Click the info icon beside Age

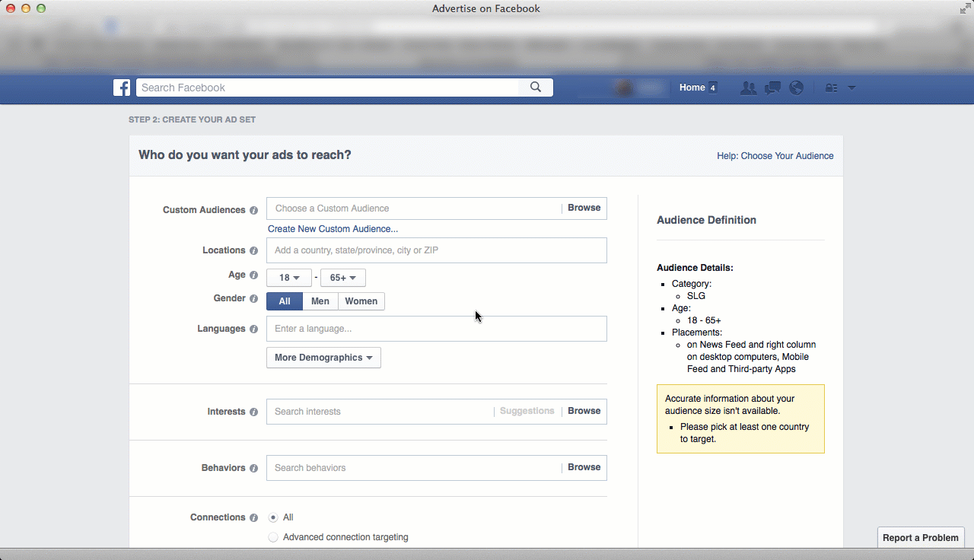(x=253, y=275)
